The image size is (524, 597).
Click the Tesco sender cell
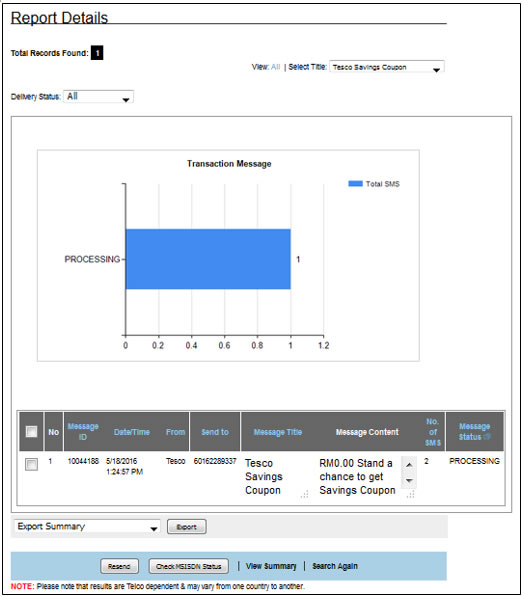[x=175, y=461]
